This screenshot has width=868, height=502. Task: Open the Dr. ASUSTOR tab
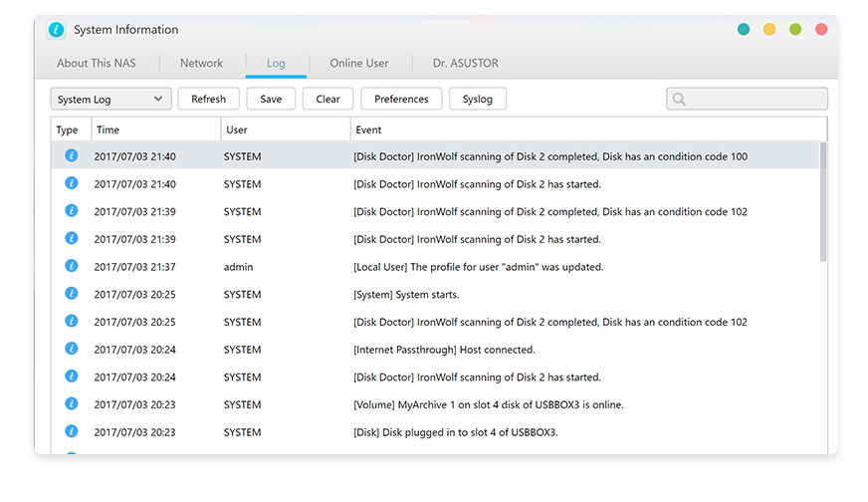[x=466, y=63]
